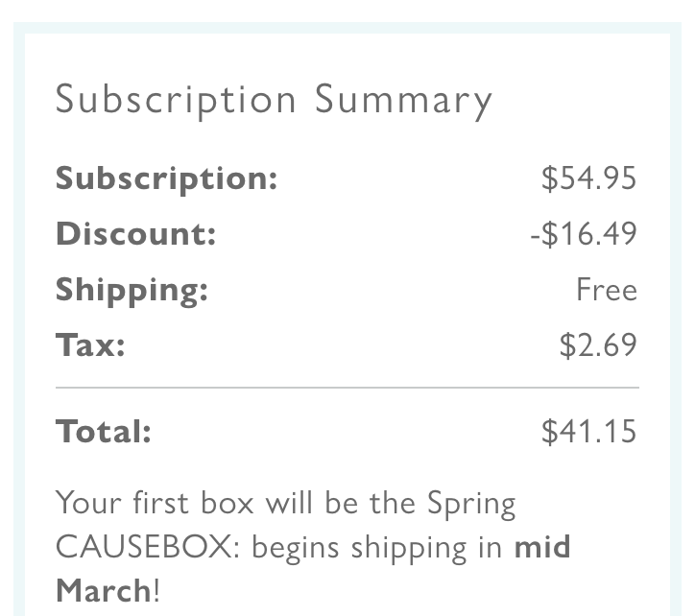This screenshot has width=695, height=616.
Task: Click the $54.95 subscription price
Action: point(589,178)
